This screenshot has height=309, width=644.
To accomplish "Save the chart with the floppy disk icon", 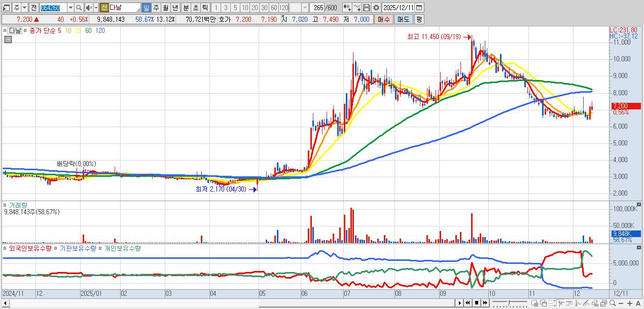I will pyautogui.click(x=367, y=8).
